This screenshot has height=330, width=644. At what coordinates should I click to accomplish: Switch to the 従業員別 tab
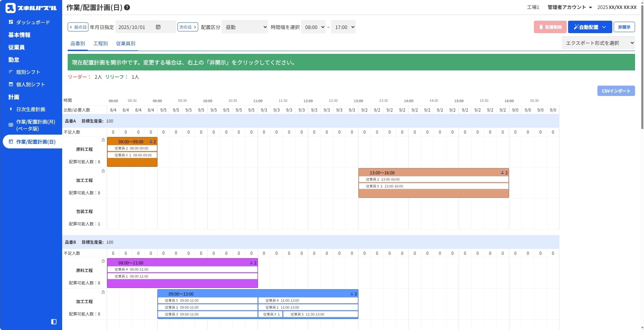pos(126,43)
